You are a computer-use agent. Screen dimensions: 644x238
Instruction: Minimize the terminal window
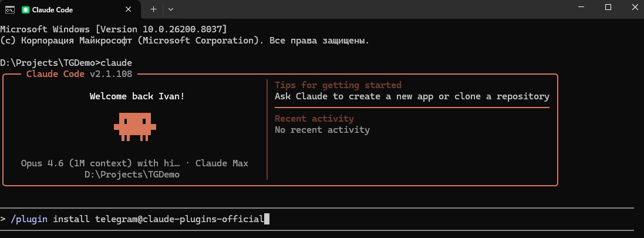(x=581, y=8)
